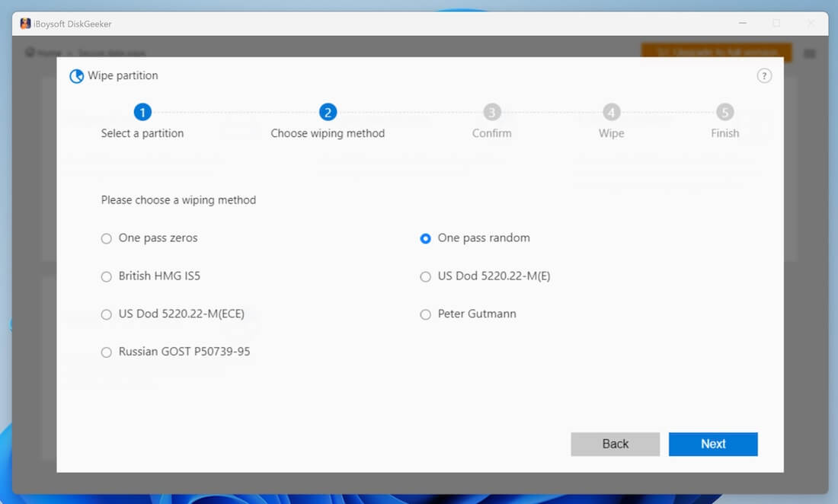838x504 pixels.
Task: Go back with the Back button
Action: tap(615, 444)
